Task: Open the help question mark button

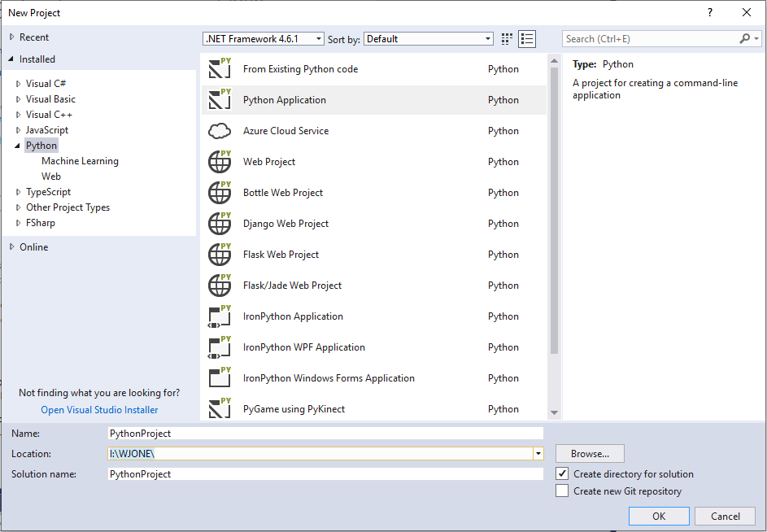Action: [x=710, y=13]
